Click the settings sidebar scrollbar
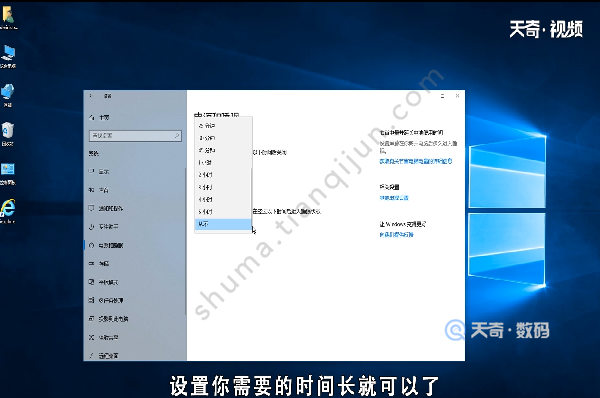The image size is (600, 398). click(x=186, y=241)
